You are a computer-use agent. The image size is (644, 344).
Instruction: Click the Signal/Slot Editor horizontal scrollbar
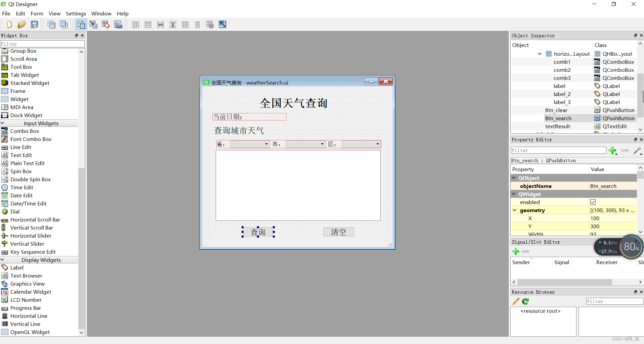(x=565, y=282)
